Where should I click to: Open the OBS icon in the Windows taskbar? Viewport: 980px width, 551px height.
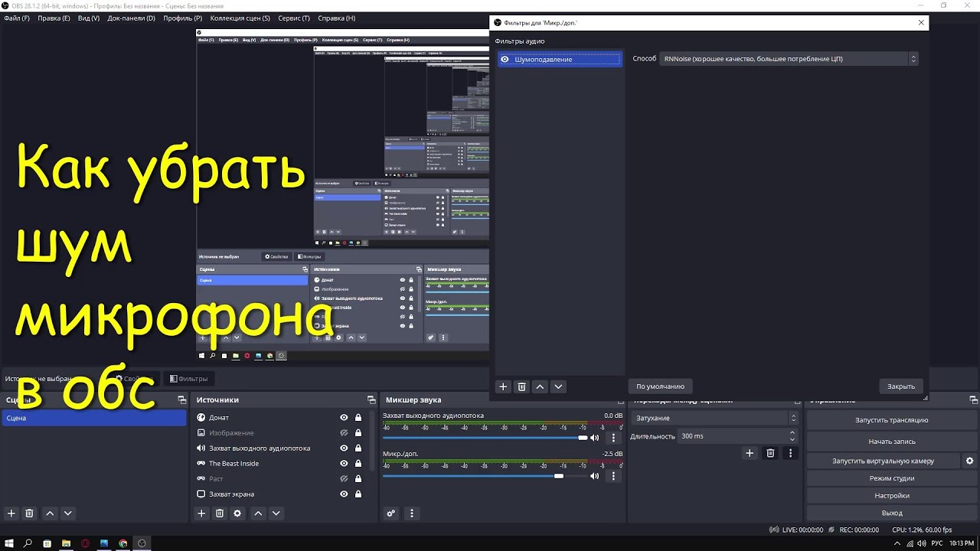click(x=142, y=543)
